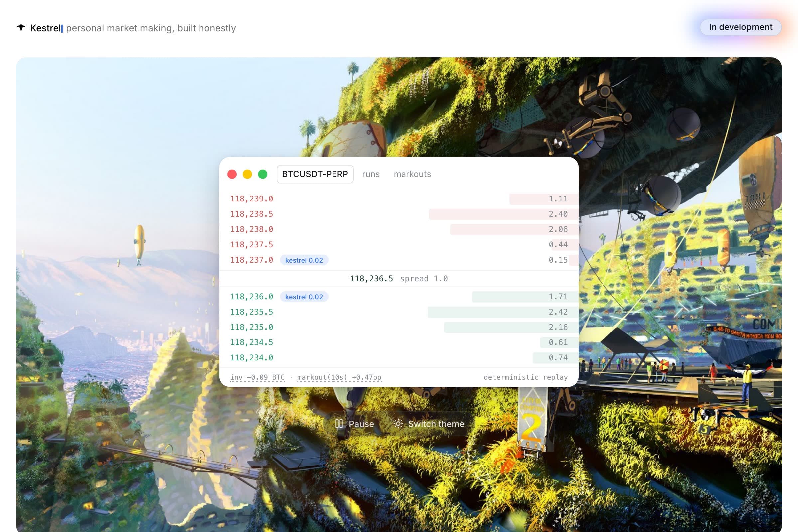Click the deterministic replay label
Viewport: 798px width, 532px height.
pos(526,377)
